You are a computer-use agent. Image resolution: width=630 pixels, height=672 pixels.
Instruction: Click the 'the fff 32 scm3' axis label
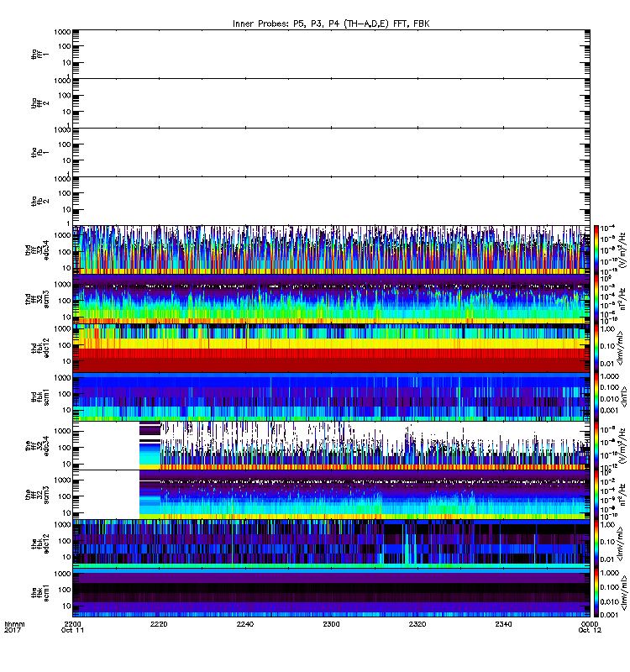coord(37,496)
